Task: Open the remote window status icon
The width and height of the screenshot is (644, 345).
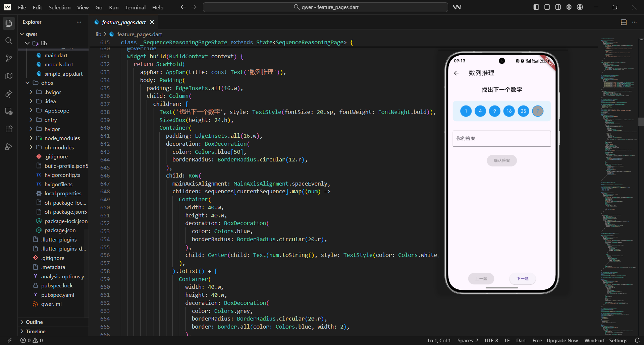Action: tap(9, 340)
